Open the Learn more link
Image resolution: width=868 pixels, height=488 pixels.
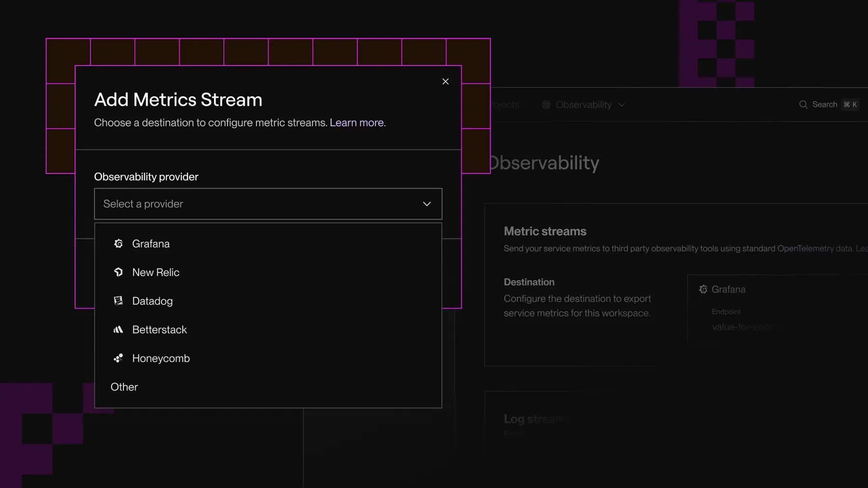click(356, 122)
